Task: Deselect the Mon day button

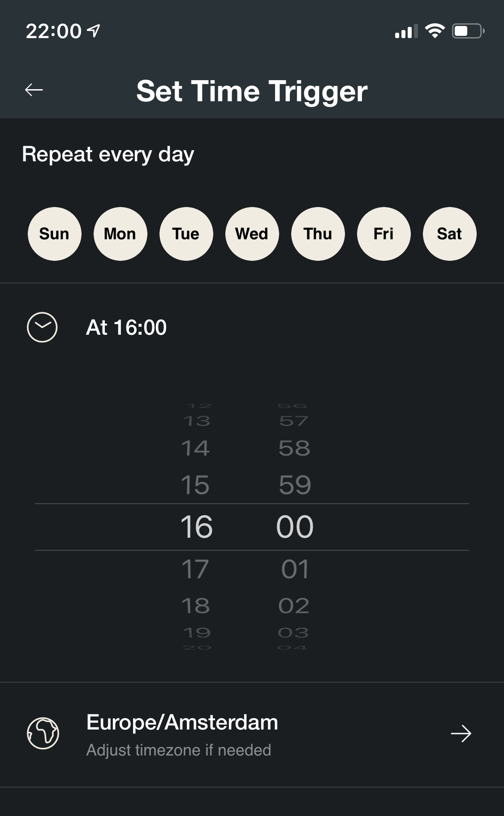Action: [x=121, y=234]
